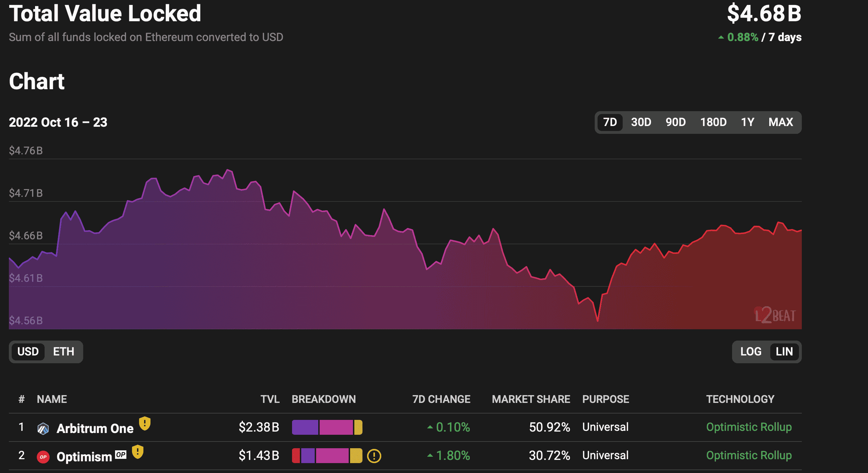Open the Arbitrum One project link
This screenshot has height=473, width=868.
click(x=95, y=428)
